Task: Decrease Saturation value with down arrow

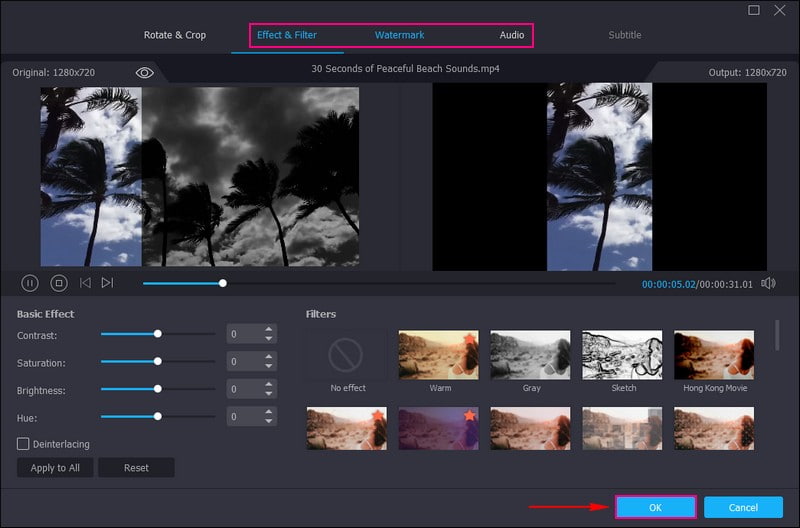Action: click(268, 367)
